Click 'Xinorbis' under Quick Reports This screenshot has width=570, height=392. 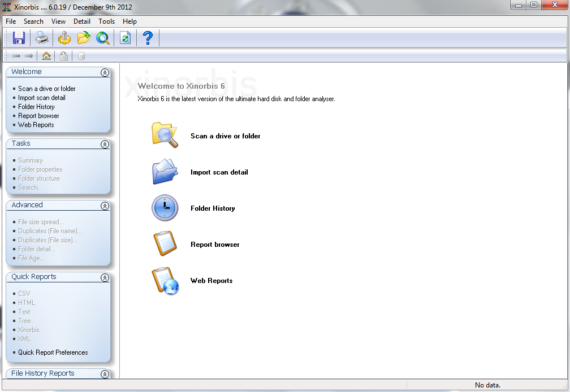coord(29,330)
